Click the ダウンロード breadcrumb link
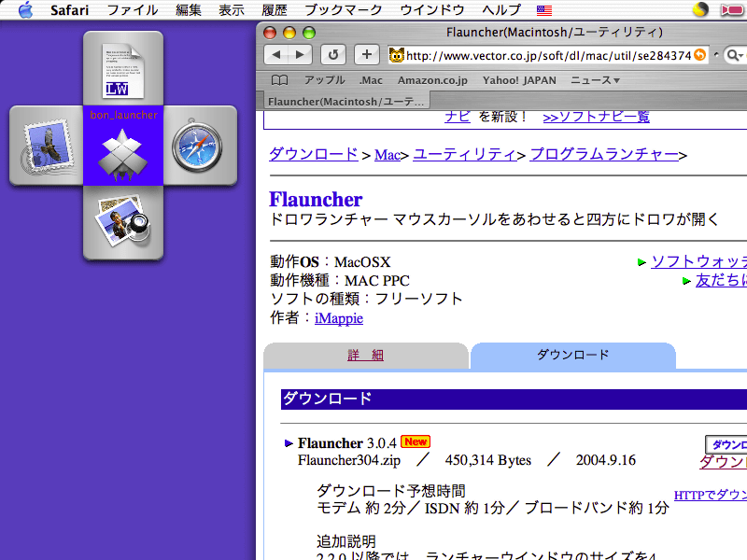The height and width of the screenshot is (560, 747). [x=314, y=154]
